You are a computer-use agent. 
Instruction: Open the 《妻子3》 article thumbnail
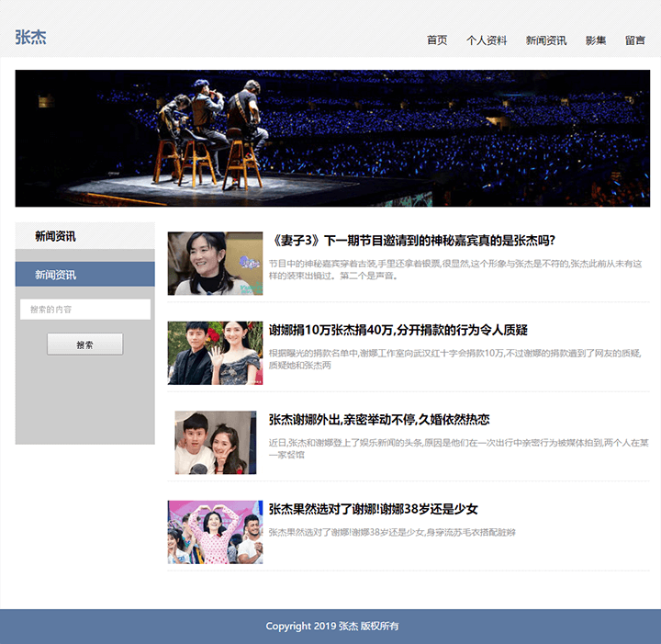coord(215,263)
